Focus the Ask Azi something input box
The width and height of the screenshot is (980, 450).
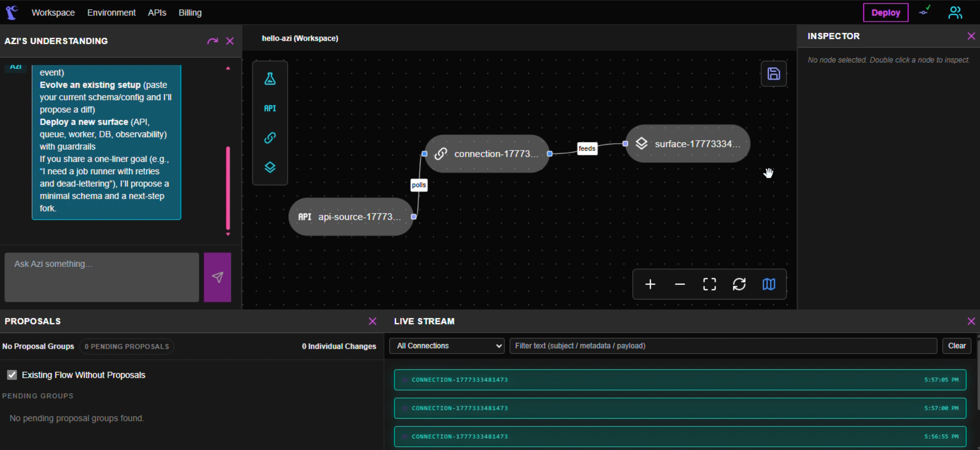[101, 277]
